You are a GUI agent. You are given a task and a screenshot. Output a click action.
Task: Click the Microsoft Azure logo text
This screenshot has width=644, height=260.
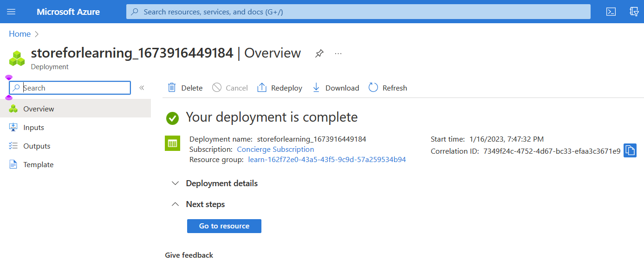point(68,12)
